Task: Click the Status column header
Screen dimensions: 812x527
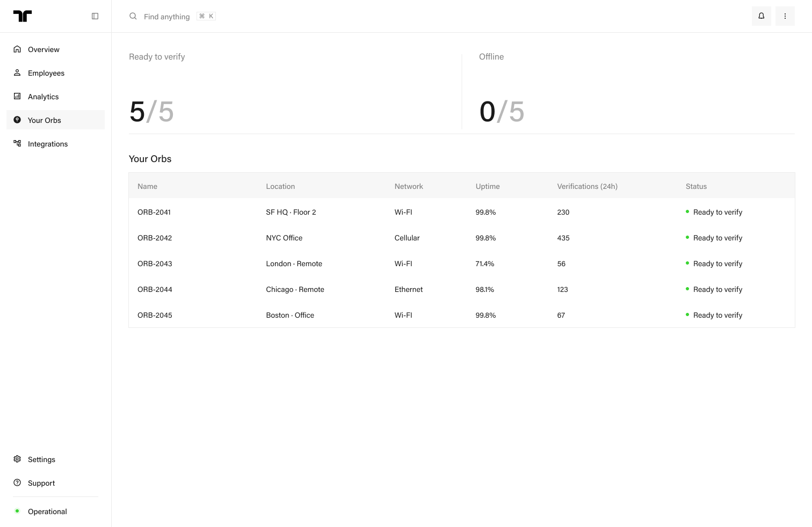Action: 696,186
